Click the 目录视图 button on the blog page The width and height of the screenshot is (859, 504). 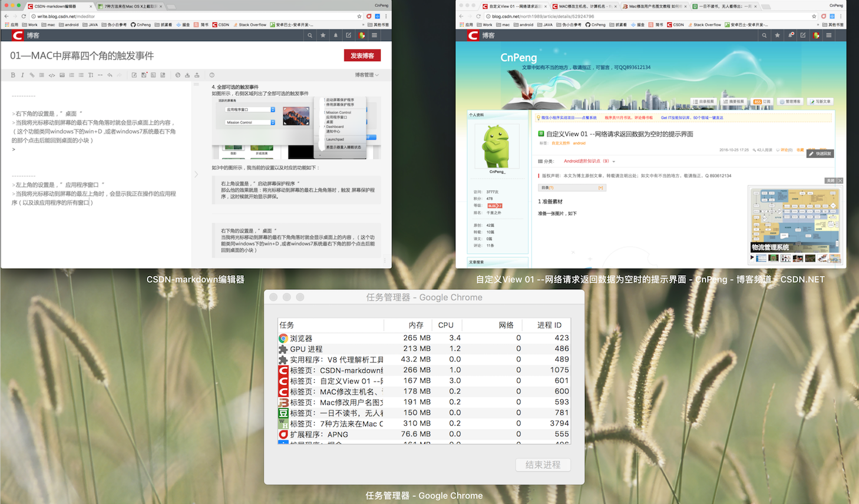pyautogui.click(x=703, y=101)
